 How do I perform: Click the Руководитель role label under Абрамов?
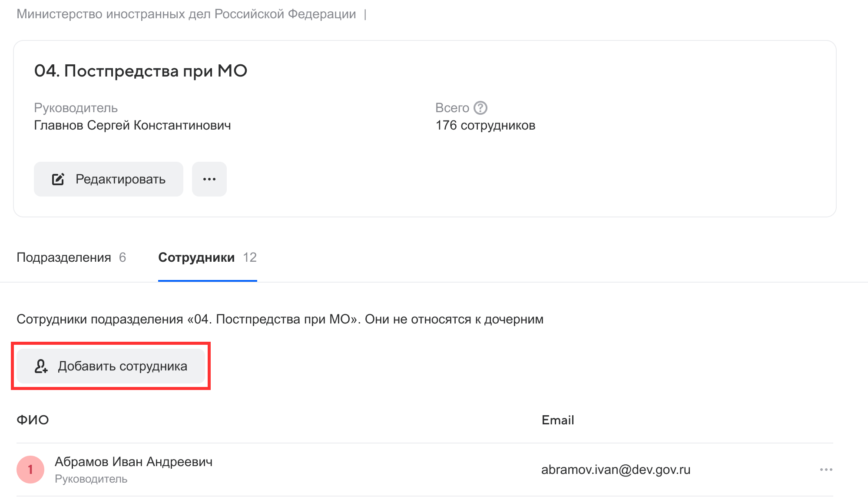pos(91,479)
